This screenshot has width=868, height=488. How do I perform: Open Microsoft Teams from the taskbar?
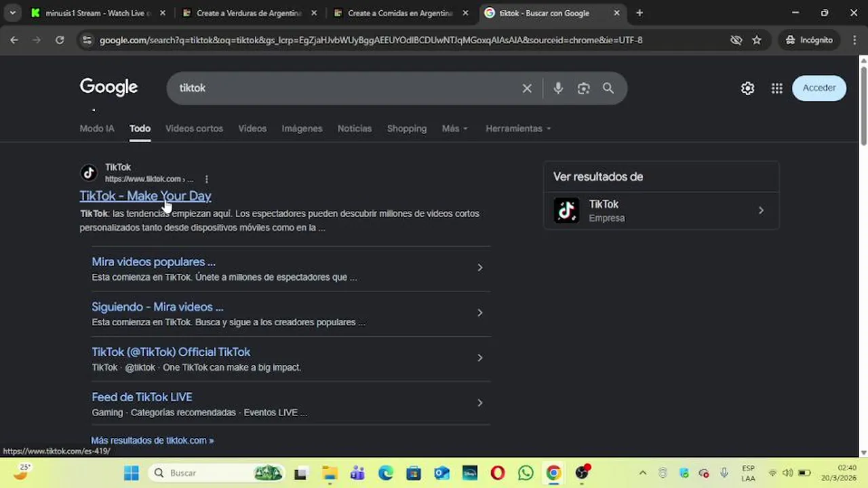coord(357,472)
